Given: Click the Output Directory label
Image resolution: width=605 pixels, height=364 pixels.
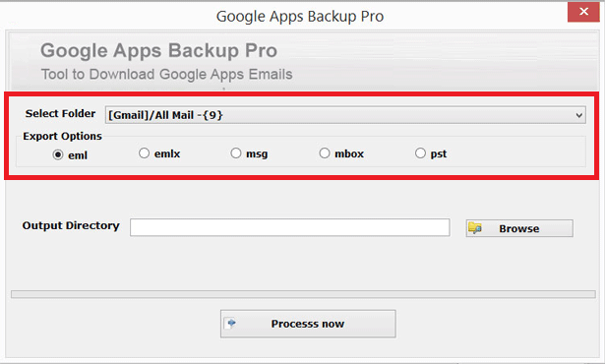Looking at the screenshot, I should click(71, 225).
